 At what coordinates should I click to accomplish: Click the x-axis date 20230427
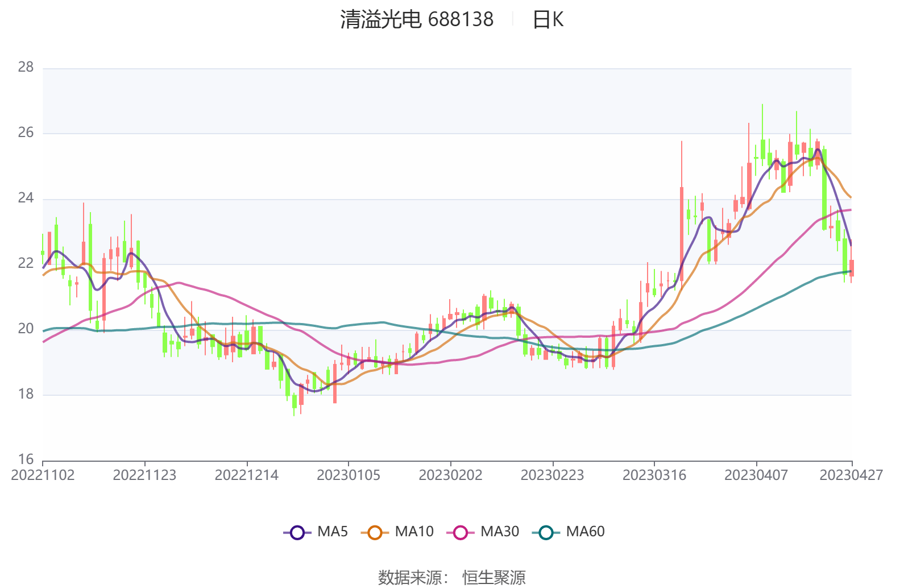[x=851, y=475]
